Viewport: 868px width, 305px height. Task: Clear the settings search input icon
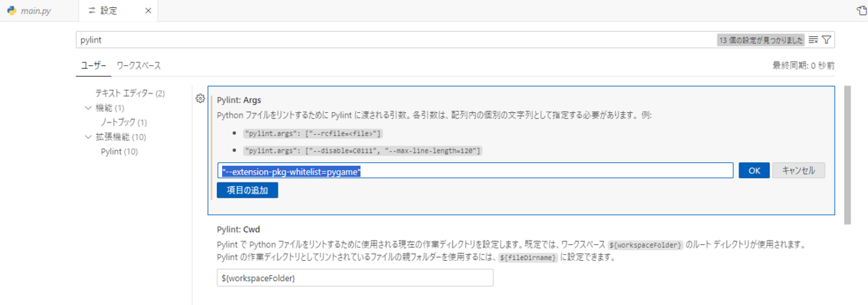[x=813, y=40]
